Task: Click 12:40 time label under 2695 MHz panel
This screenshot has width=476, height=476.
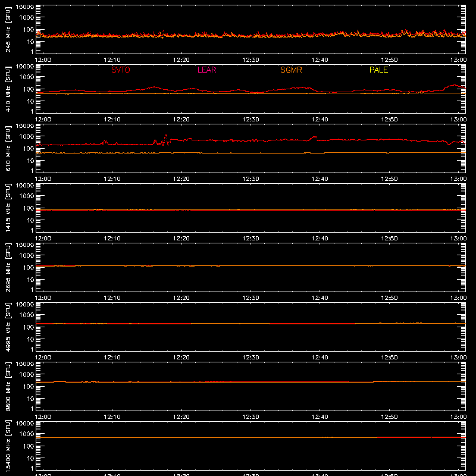Action: (320, 298)
